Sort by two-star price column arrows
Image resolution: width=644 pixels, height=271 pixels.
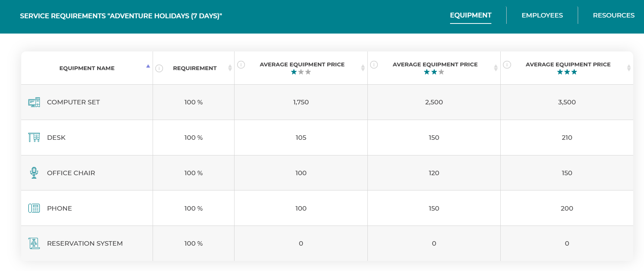[x=495, y=68]
